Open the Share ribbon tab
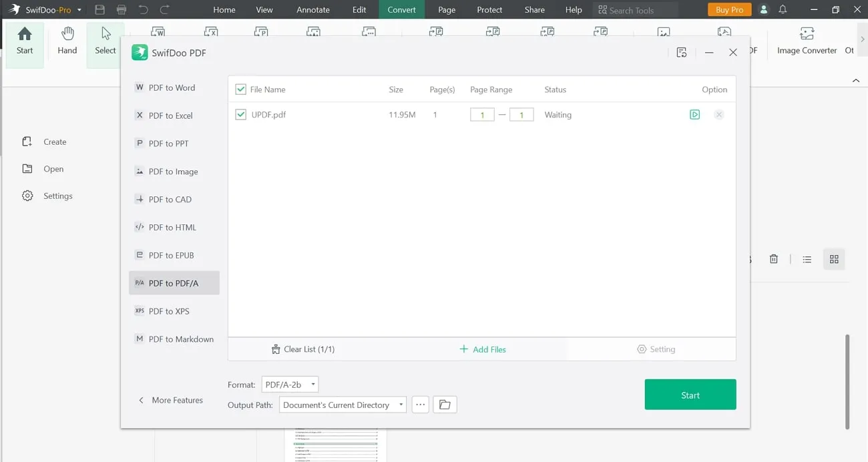 click(535, 10)
